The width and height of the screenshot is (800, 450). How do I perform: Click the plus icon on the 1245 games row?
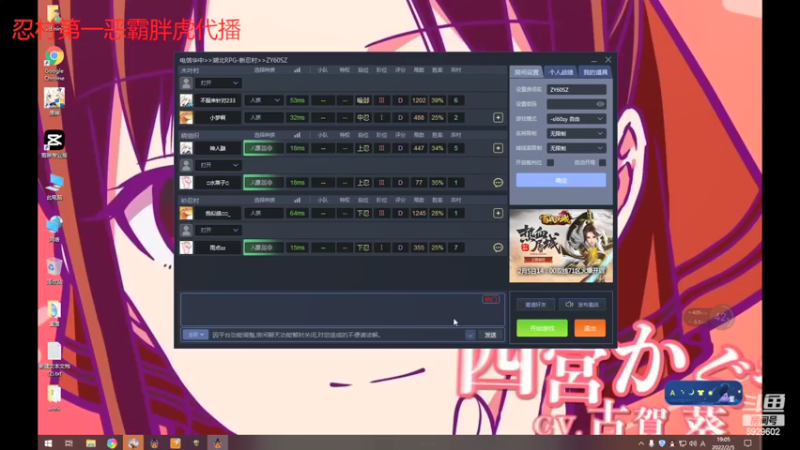(x=498, y=213)
